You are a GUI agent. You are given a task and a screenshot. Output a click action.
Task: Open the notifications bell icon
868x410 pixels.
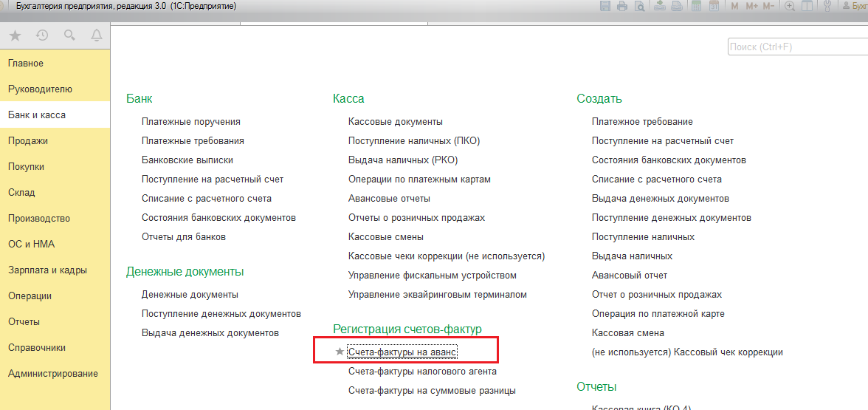click(96, 36)
